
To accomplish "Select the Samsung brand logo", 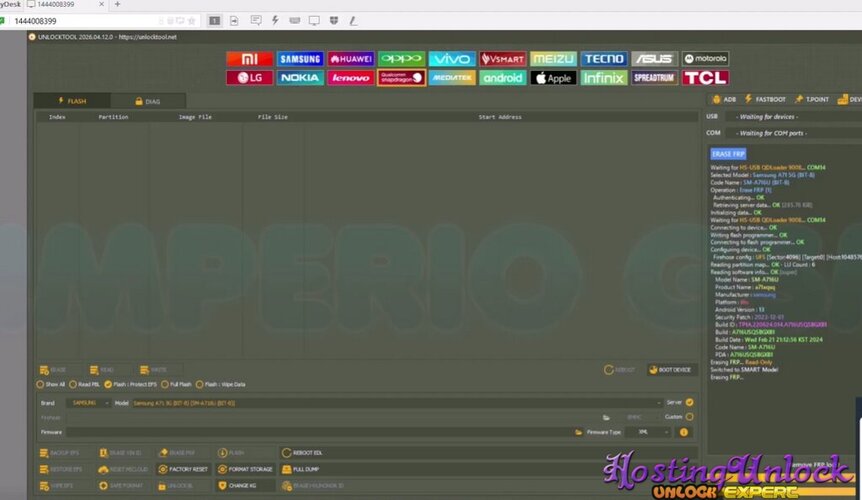I will pyautogui.click(x=300, y=59).
